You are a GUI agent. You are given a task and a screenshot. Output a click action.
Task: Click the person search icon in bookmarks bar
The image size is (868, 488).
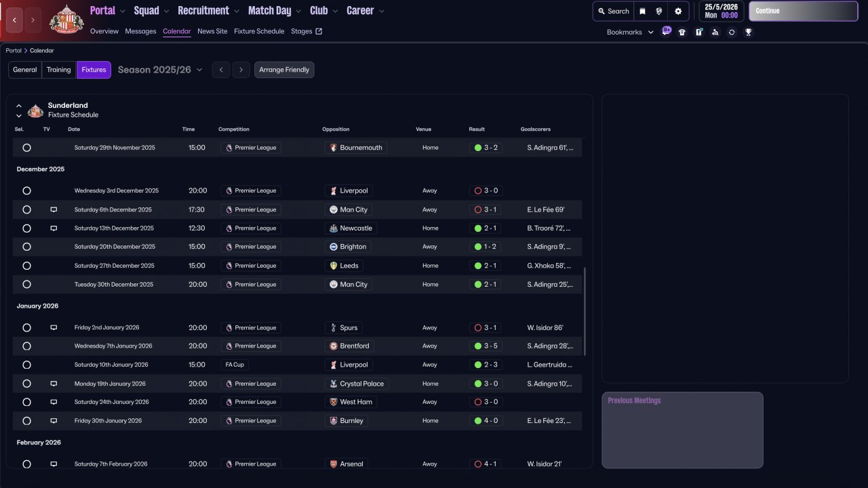(x=715, y=32)
